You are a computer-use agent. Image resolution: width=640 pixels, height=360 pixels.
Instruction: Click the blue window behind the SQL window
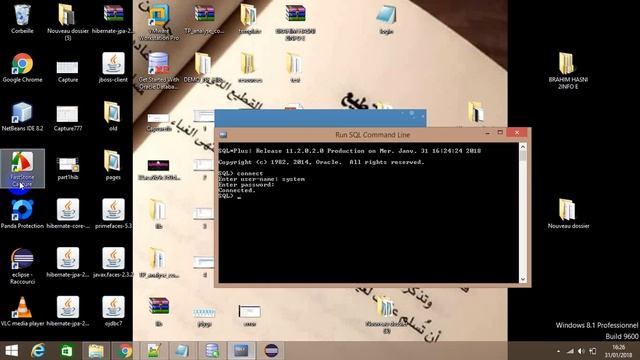click(320, 118)
